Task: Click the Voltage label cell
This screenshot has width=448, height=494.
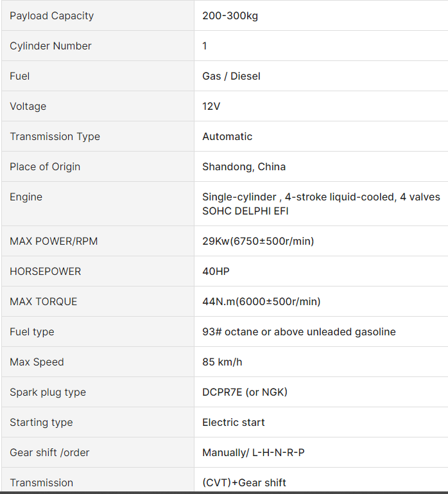Action: pos(28,106)
